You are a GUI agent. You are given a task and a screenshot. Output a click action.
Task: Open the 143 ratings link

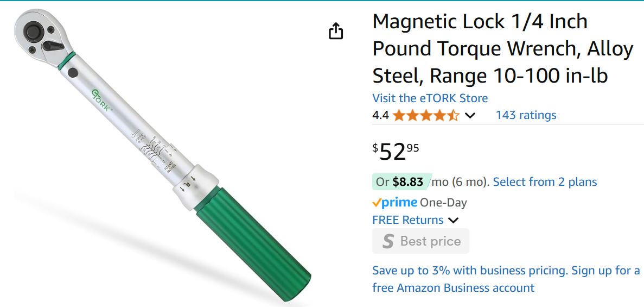pos(526,115)
